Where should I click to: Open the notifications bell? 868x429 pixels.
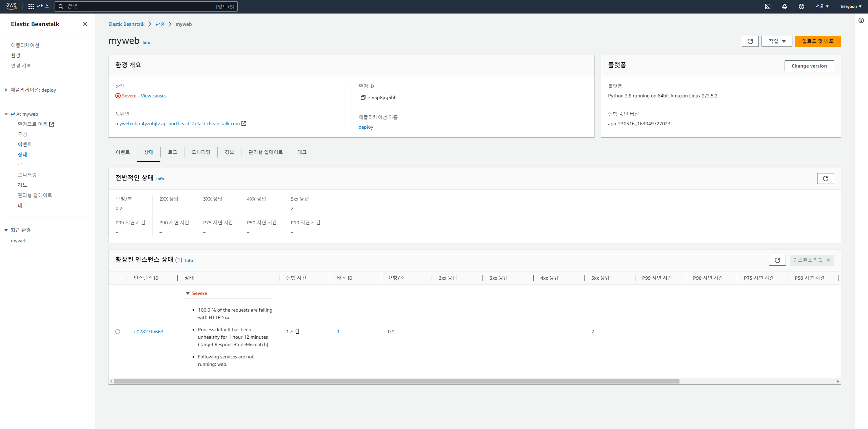785,6
